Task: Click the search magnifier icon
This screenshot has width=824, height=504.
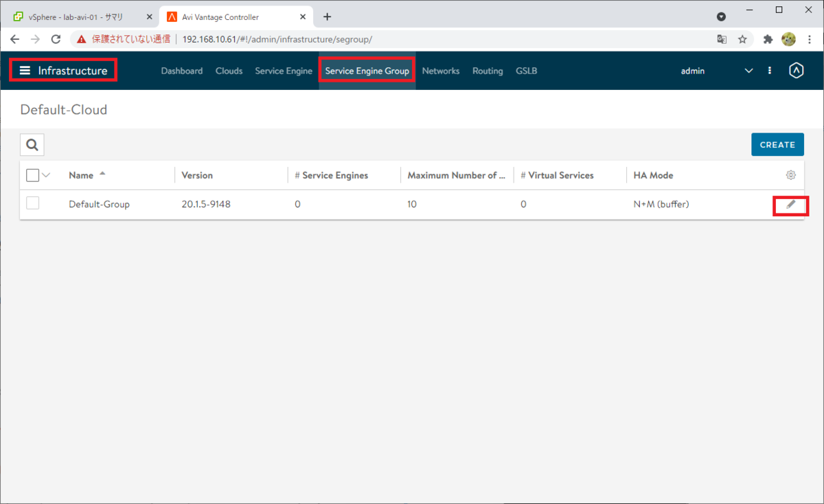Action: (32, 145)
